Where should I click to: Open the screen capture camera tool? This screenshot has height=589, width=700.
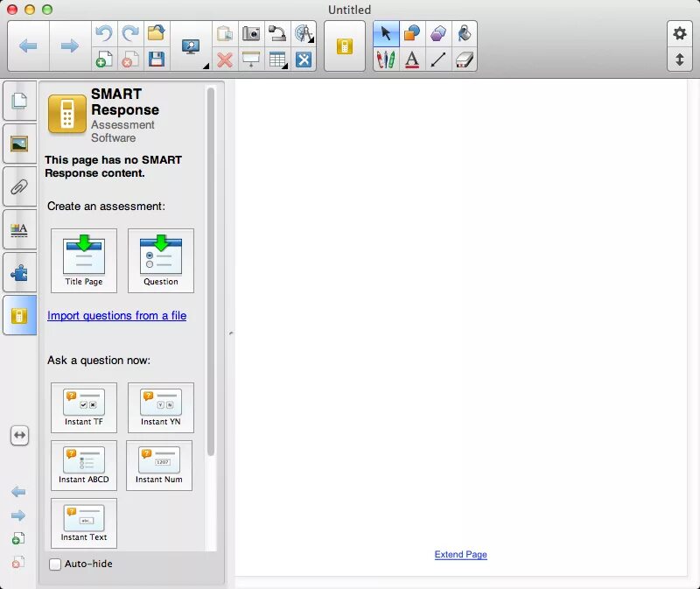pos(251,33)
